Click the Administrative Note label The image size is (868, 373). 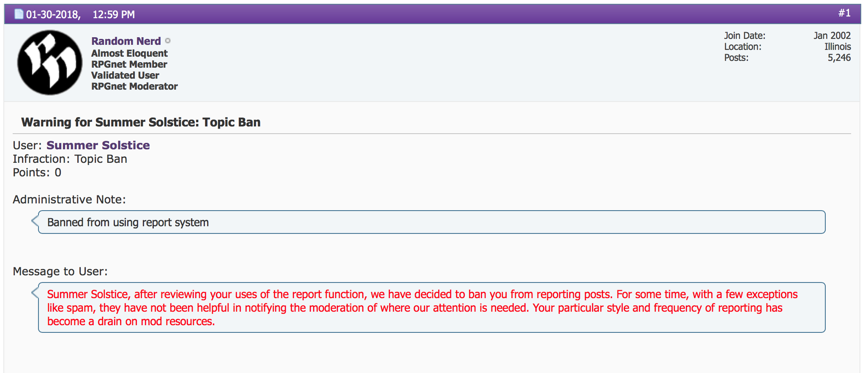tap(69, 200)
